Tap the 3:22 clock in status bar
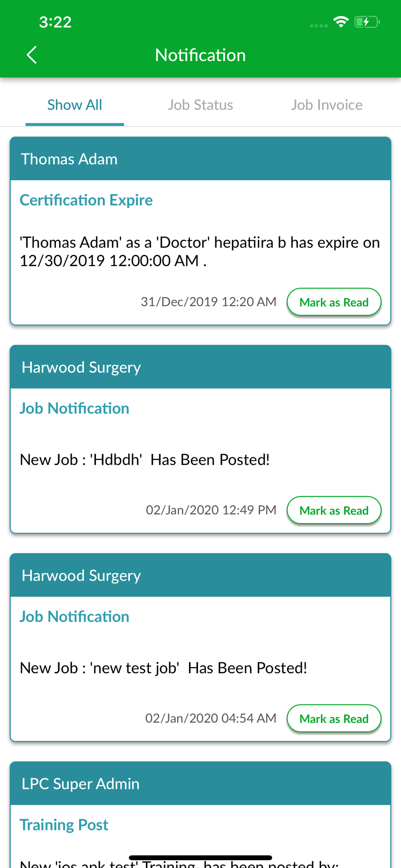 coord(55,22)
